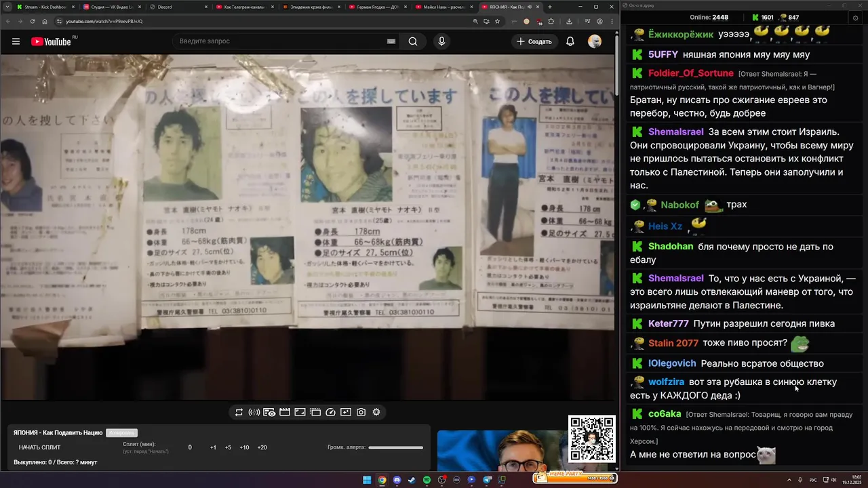Go to YouTube home via logo

coord(52,41)
